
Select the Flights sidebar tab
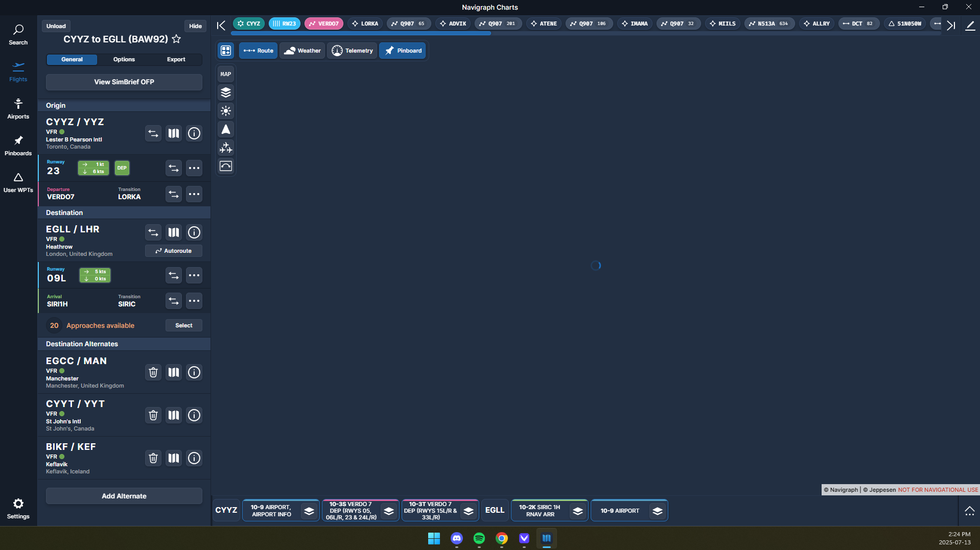(18, 72)
